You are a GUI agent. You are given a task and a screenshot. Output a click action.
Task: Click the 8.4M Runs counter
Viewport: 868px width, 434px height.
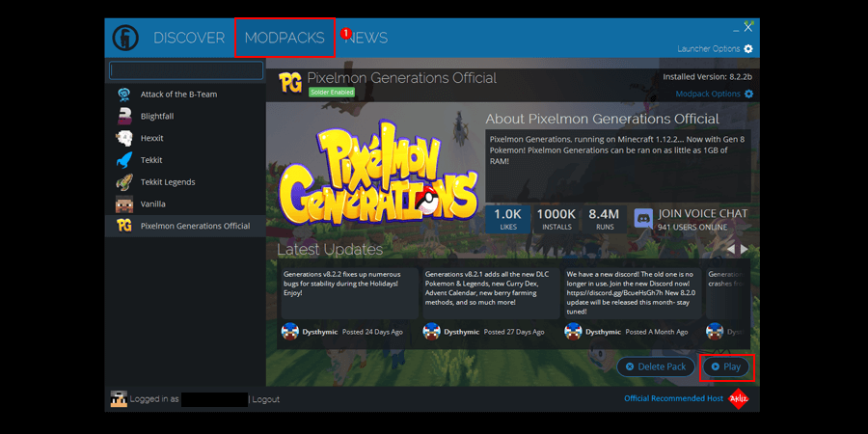[x=604, y=219]
